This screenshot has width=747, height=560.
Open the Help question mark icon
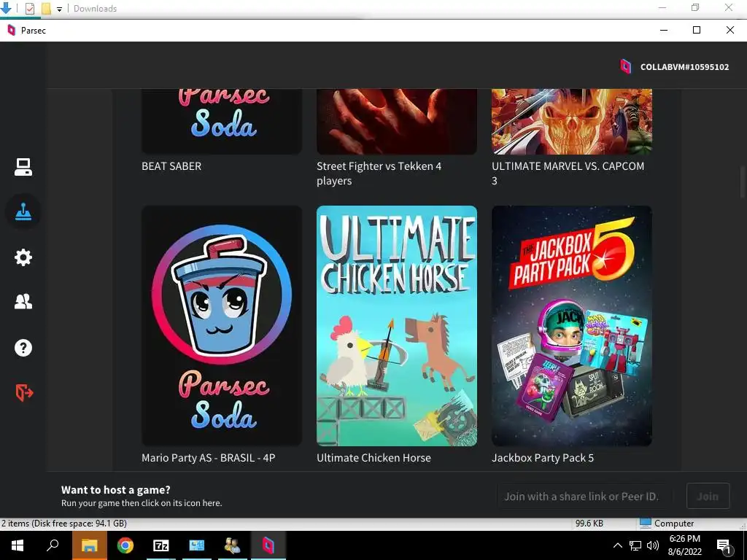[23, 348]
